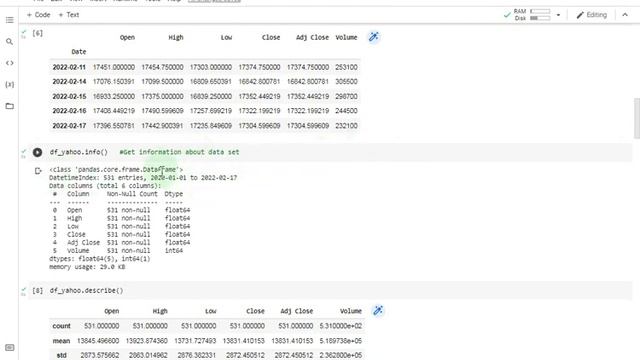The image size is (640, 360).
Task: Click the '#Get information about data set' comment
Action: 179,152
